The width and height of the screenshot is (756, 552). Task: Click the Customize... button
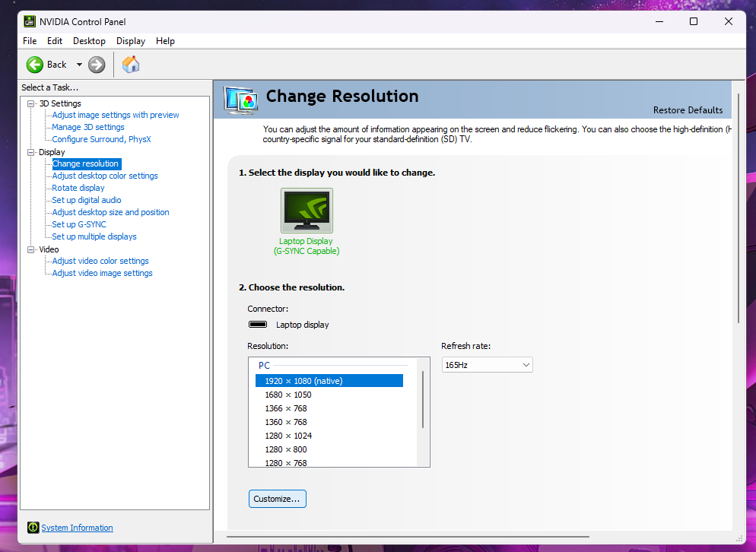278,499
